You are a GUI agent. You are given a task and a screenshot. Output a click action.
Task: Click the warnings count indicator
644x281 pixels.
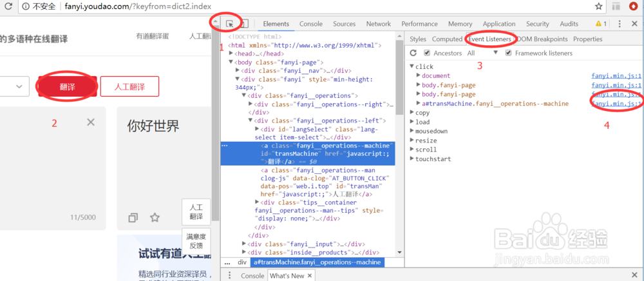click(601, 24)
